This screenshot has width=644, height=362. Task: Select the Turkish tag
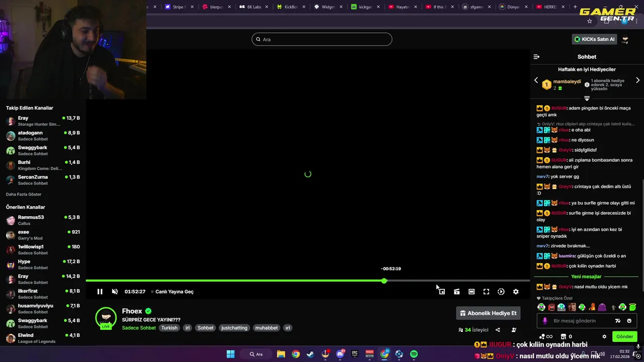coord(170,328)
